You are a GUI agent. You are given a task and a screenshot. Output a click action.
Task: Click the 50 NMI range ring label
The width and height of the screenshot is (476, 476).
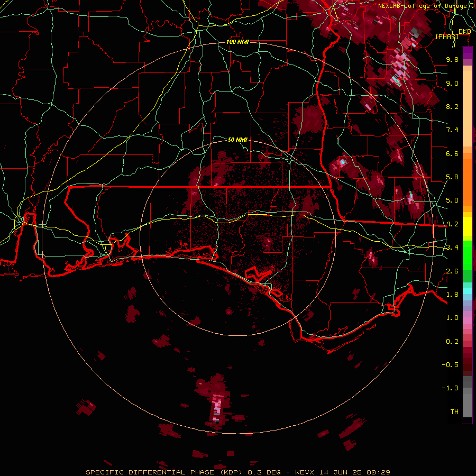pyautogui.click(x=237, y=140)
